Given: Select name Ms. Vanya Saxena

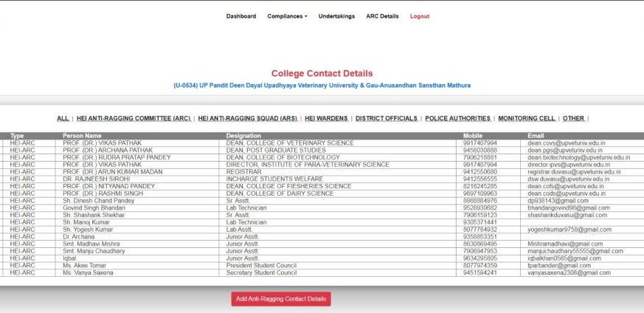Looking at the screenshot, I should (x=88, y=272).
